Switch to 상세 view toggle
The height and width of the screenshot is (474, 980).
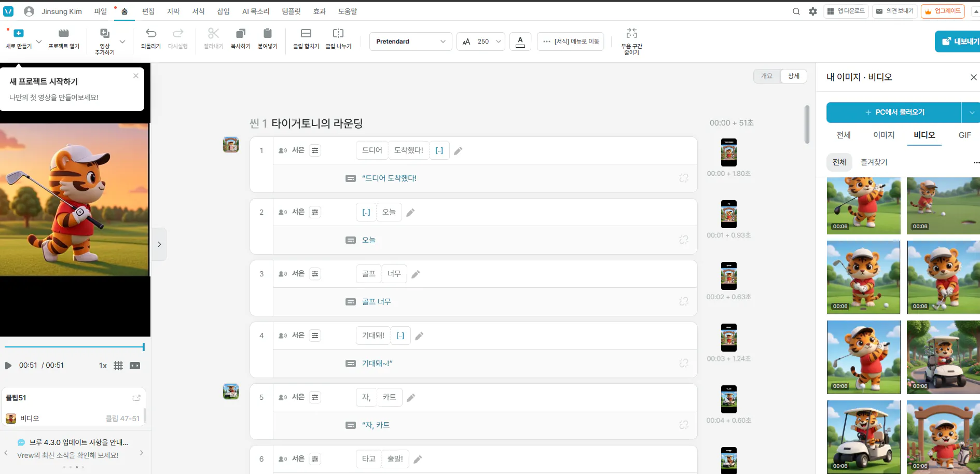click(x=794, y=76)
